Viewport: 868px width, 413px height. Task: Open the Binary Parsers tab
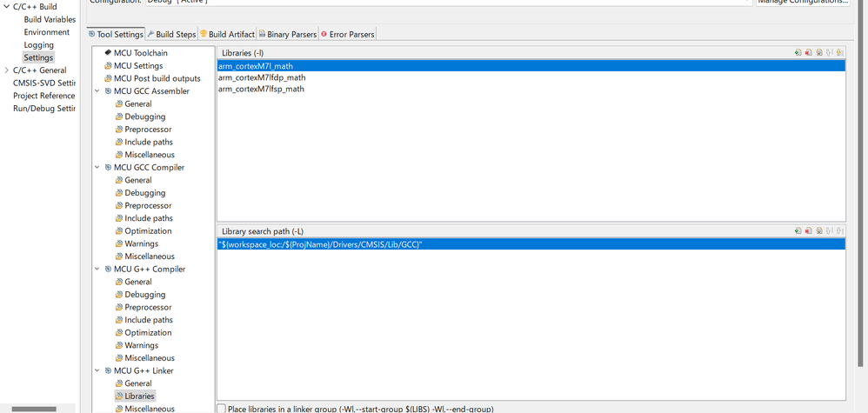(x=287, y=34)
